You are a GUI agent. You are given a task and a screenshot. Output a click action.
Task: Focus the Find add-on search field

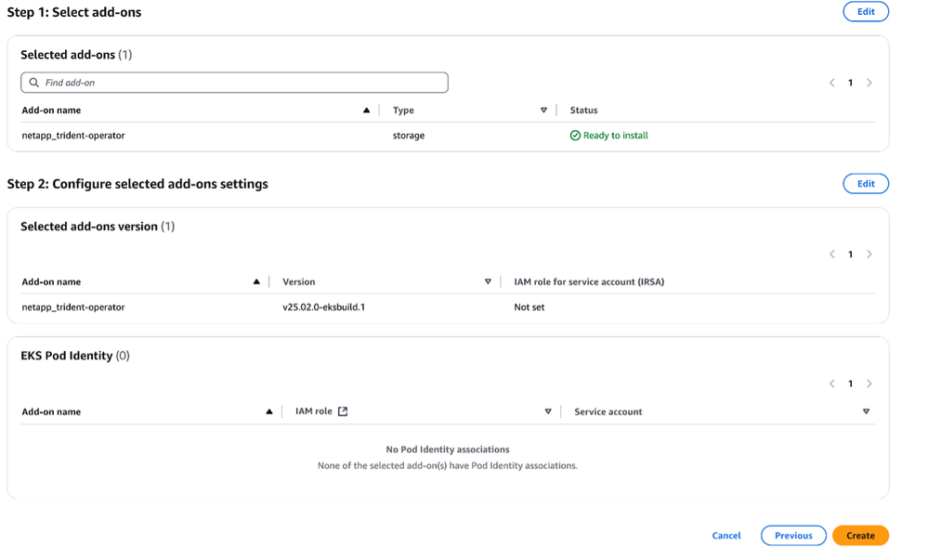pyautogui.click(x=242, y=83)
